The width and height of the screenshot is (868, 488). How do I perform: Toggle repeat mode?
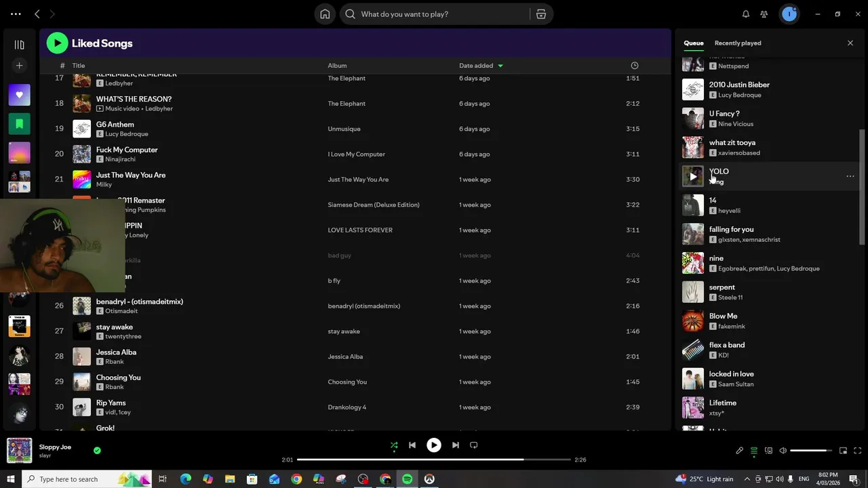474,445
